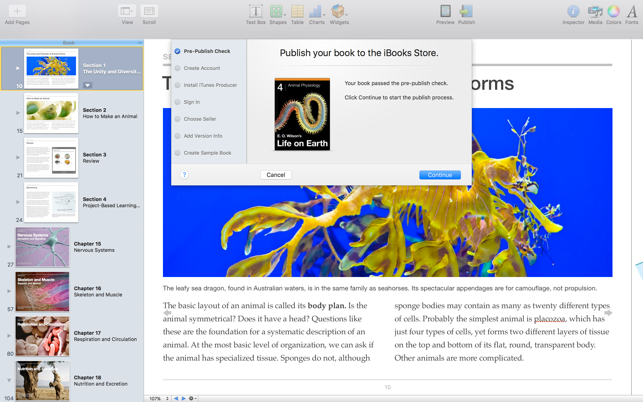Open the Inspector panel
The width and height of the screenshot is (643, 402).
coord(573,12)
